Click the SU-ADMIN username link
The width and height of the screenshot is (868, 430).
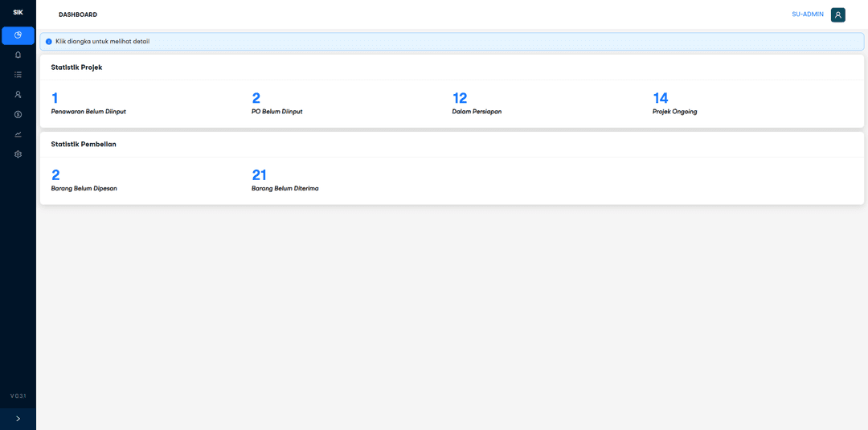pyautogui.click(x=807, y=14)
